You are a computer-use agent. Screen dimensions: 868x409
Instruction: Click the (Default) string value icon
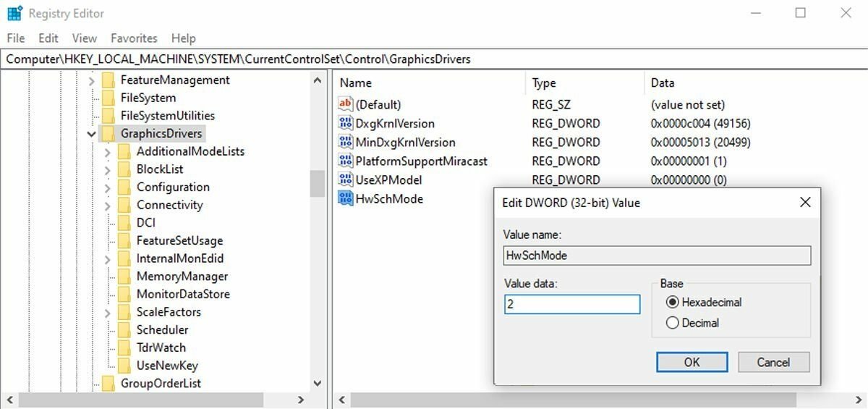[x=345, y=105]
